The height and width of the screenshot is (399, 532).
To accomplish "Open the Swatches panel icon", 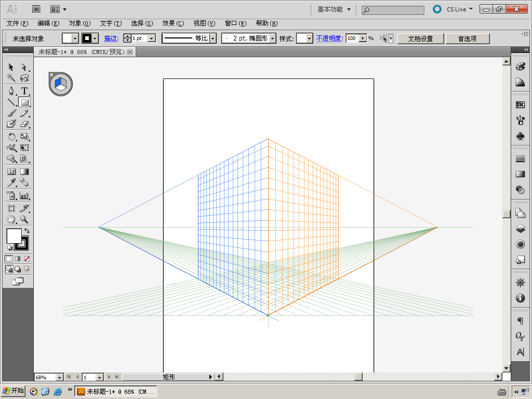I will (520, 104).
